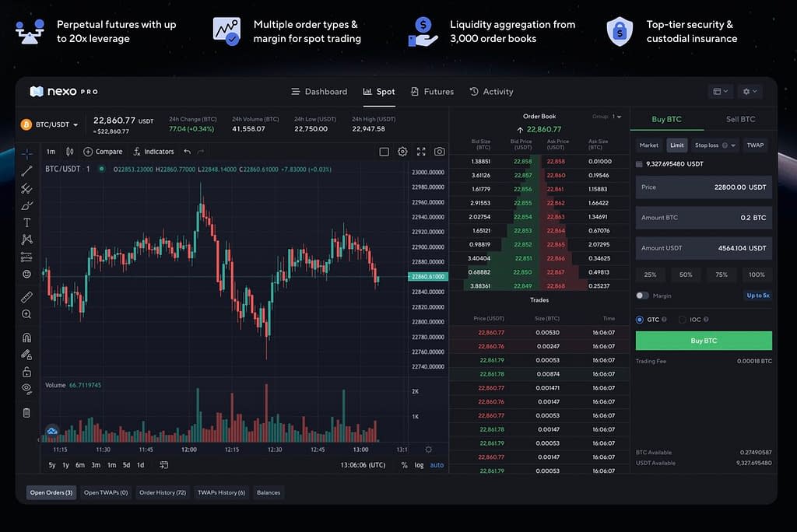Screen dimensions: 797x532
Task: Toggle log scale on chart
Action: point(419,465)
